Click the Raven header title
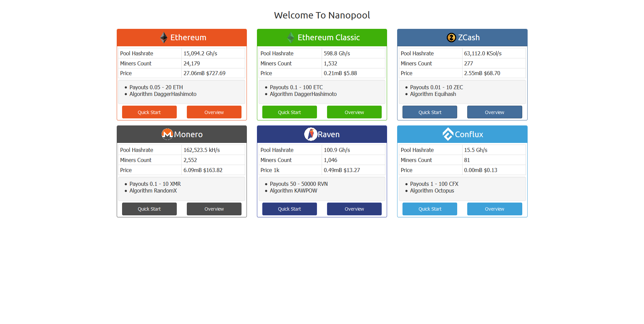 [x=329, y=134]
